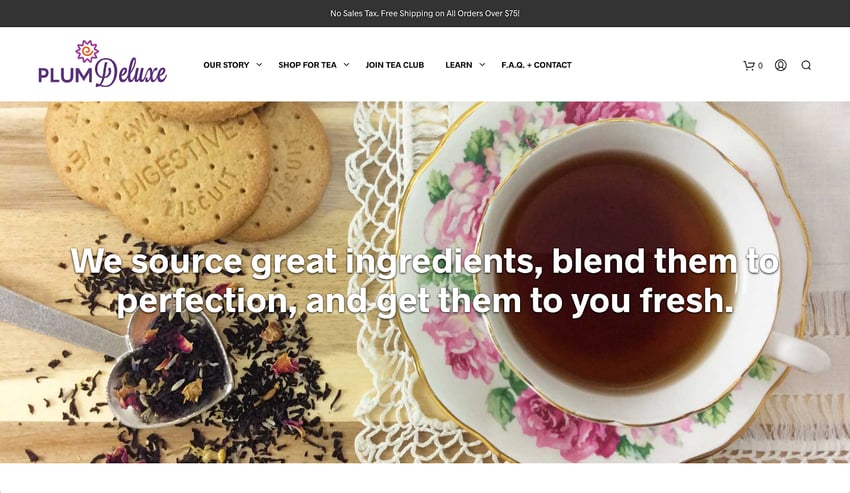850x493 pixels.
Task: Open search with the magnifier icon
Action: click(x=806, y=65)
